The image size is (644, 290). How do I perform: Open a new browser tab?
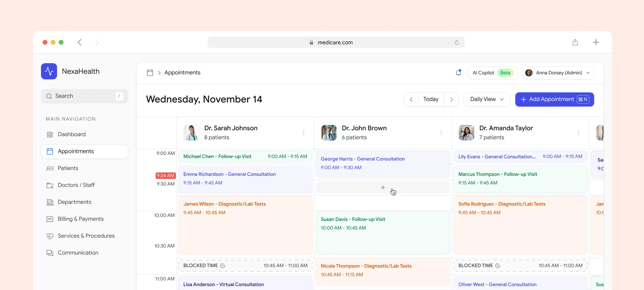[596, 42]
